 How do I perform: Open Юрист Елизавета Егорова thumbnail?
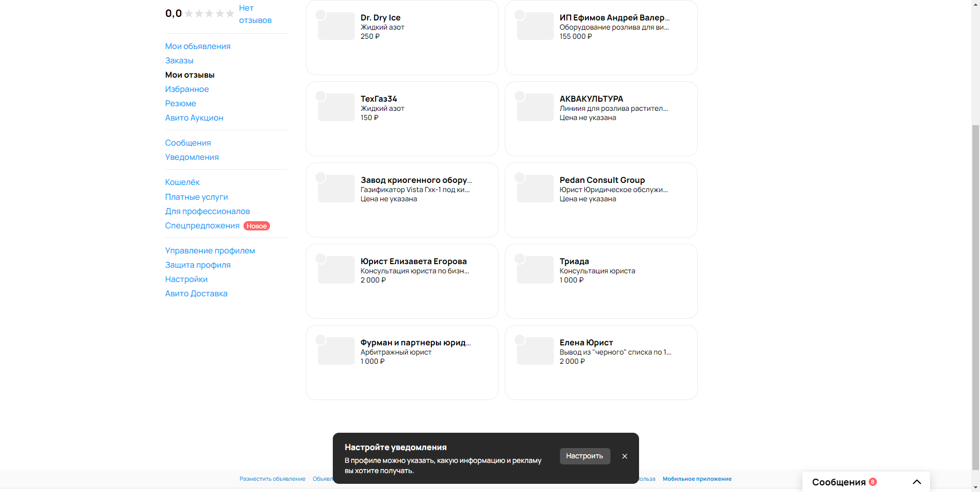coord(336,270)
